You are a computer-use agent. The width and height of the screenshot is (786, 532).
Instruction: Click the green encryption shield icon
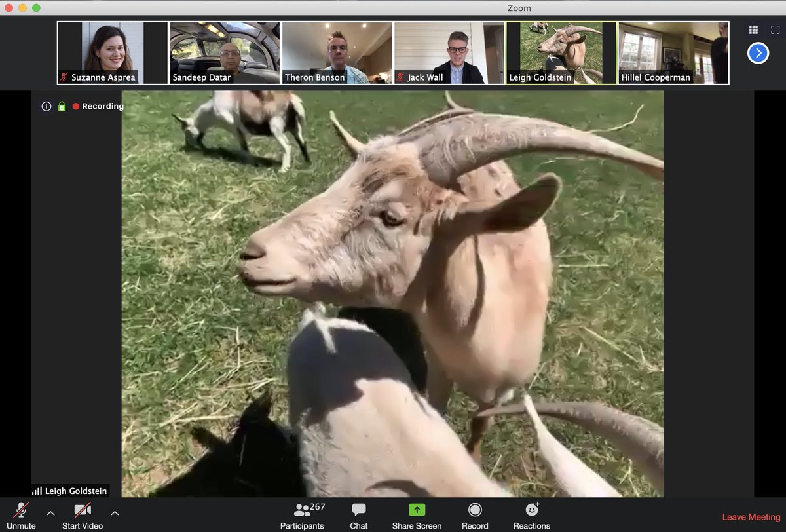pyautogui.click(x=61, y=105)
